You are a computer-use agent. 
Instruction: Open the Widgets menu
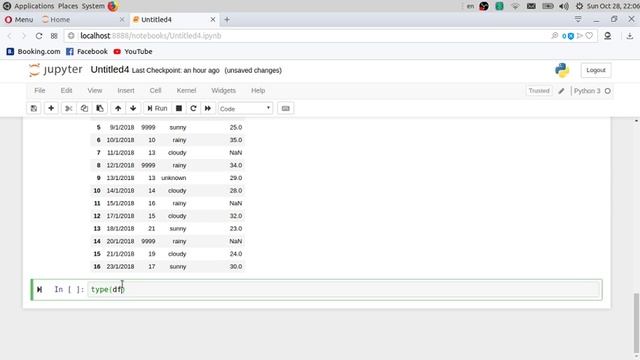[x=223, y=91]
